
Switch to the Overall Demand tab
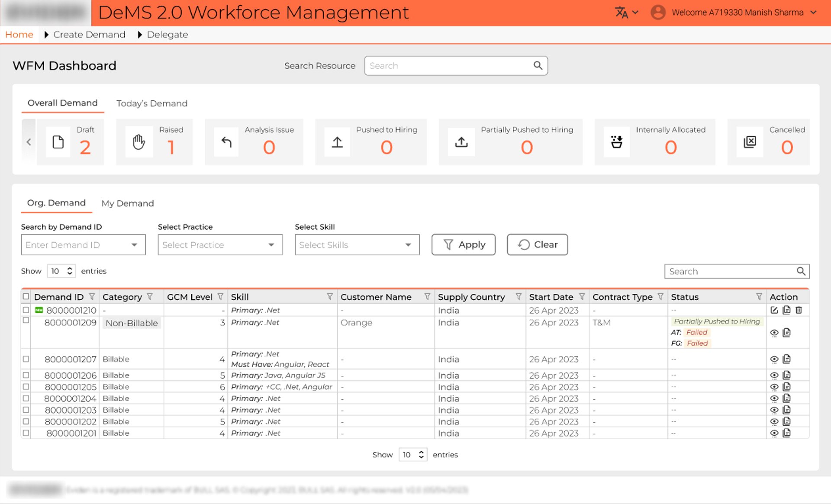pyautogui.click(x=63, y=103)
